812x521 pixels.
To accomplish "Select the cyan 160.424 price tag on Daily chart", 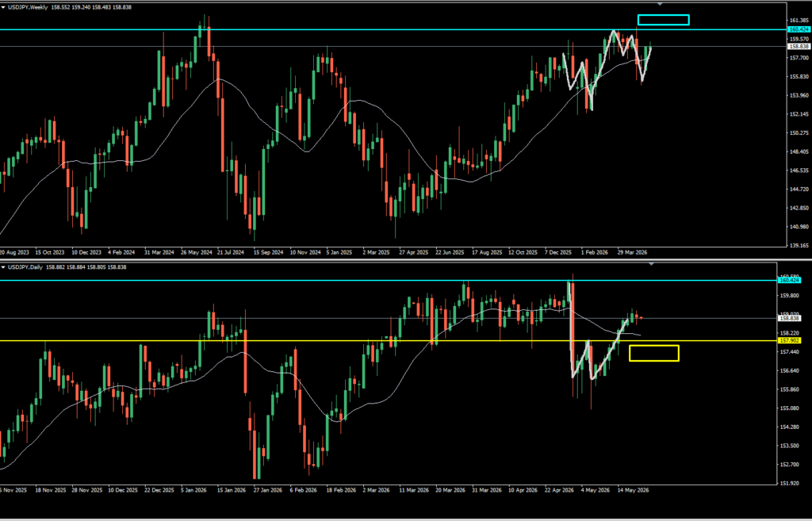I will pos(789,280).
